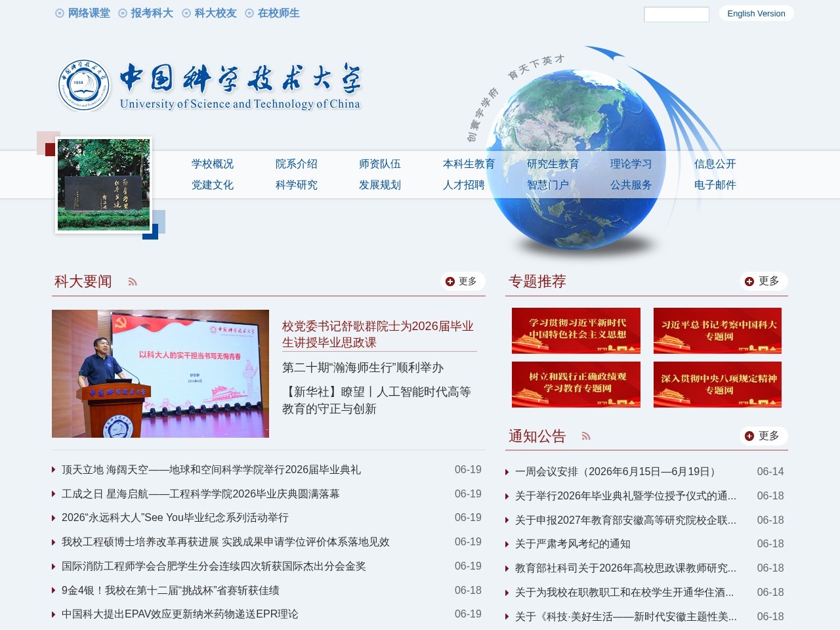Open notice 教育部社科司关于2026年高校思政课教师研究
The width and height of the screenshot is (840, 630).
pyautogui.click(x=626, y=568)
